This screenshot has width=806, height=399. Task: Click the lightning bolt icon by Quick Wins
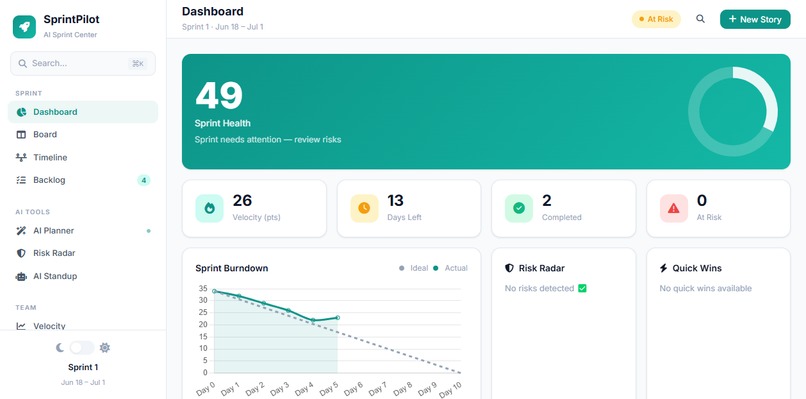[x=664, y=268]
